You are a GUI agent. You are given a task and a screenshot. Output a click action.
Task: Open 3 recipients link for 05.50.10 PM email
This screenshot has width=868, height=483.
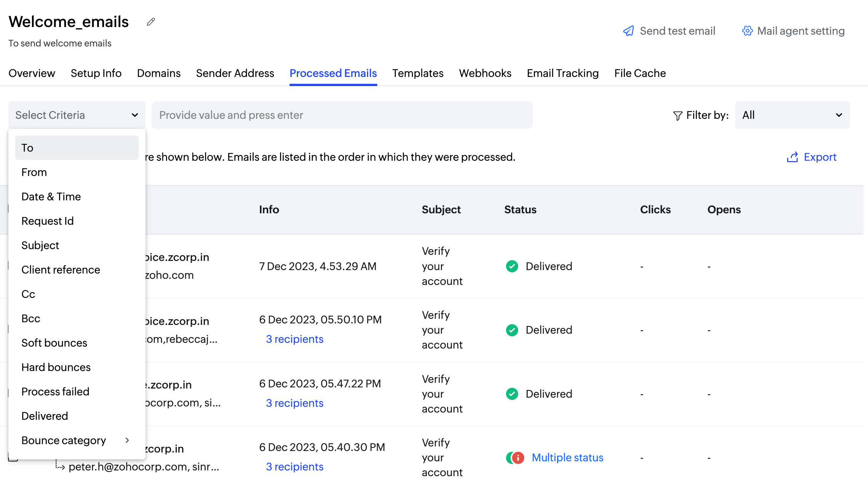pos(295,339)
